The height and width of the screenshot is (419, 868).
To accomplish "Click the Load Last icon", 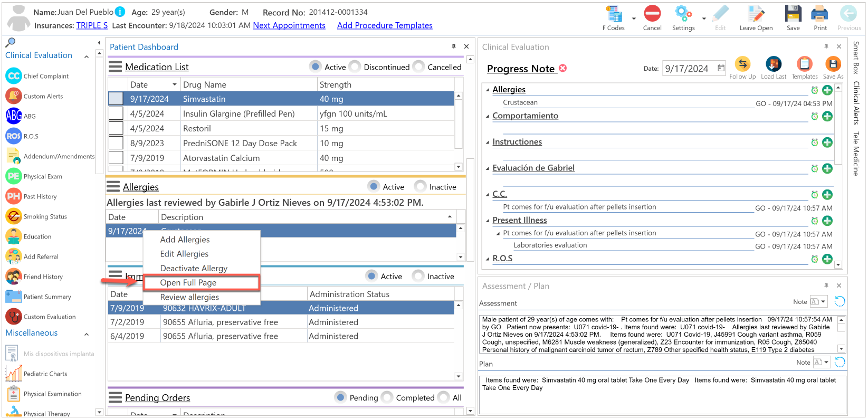I will 774,64.
